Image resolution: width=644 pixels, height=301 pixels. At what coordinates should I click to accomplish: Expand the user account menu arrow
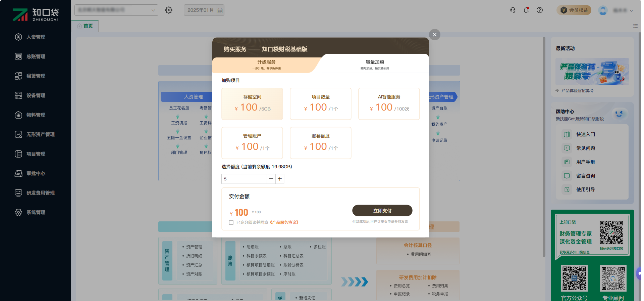tap(631, 10)
